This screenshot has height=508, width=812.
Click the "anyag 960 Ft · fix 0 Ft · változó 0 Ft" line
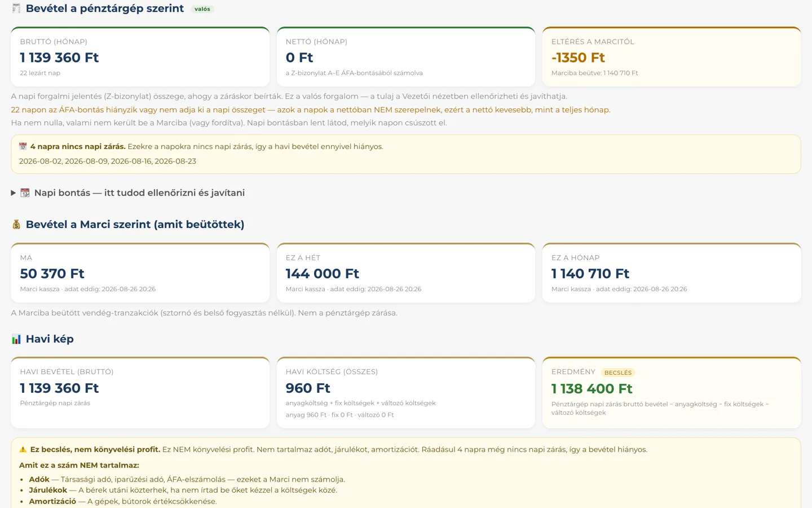(340, 415)
